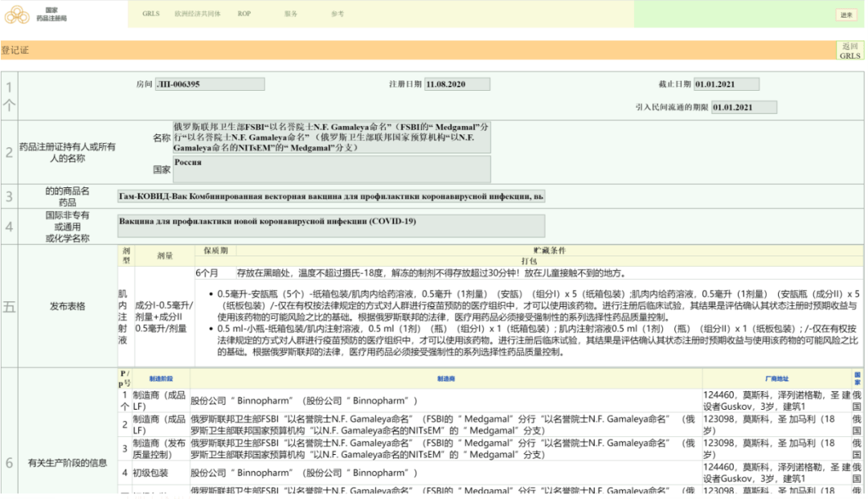Open the 服务 dropdown menu

coord(289,13)
